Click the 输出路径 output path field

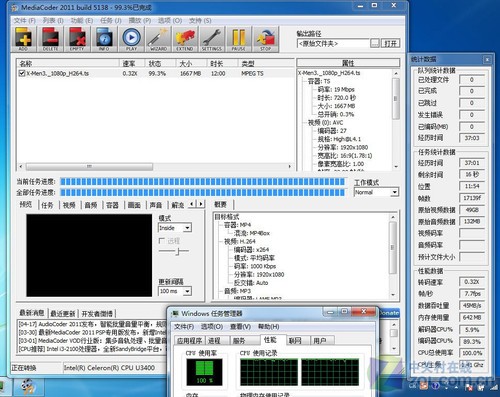point(333,43)
